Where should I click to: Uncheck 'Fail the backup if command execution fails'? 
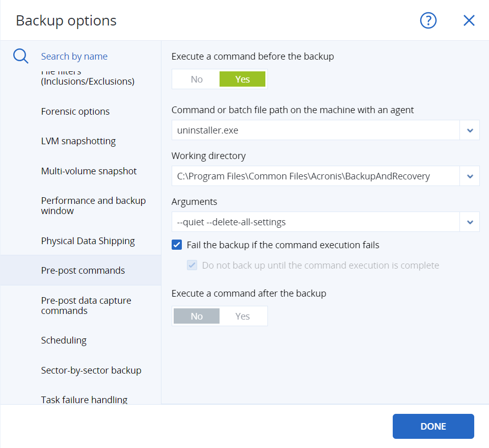[177, 245]
